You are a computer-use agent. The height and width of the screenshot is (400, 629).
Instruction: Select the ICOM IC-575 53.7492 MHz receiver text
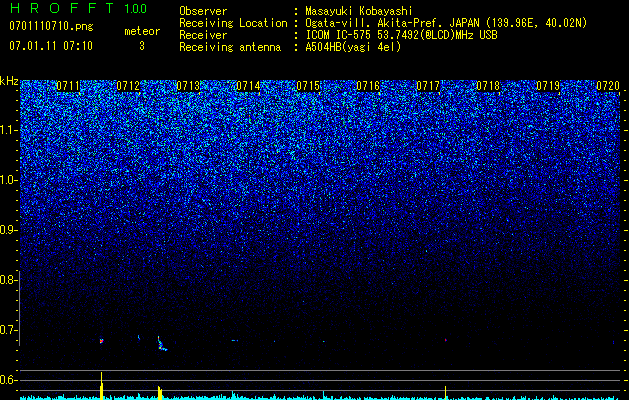[401, 35]
